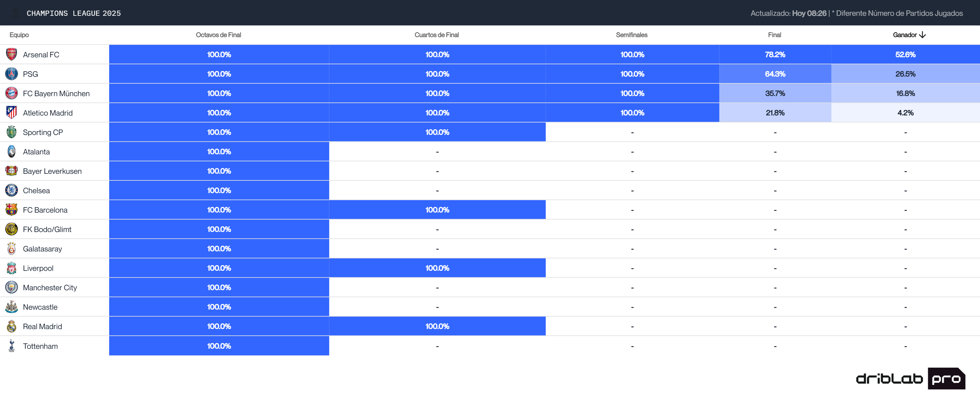Sort by Final column header
This screenshot has height=404, width=980.
coord(774,35)
